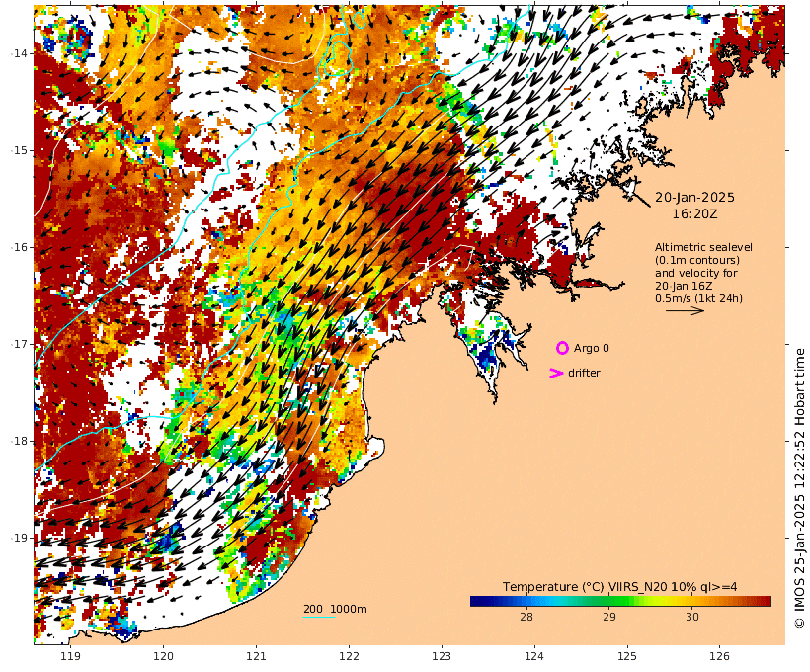Click the longitude axis label '121'

point(256,656)
